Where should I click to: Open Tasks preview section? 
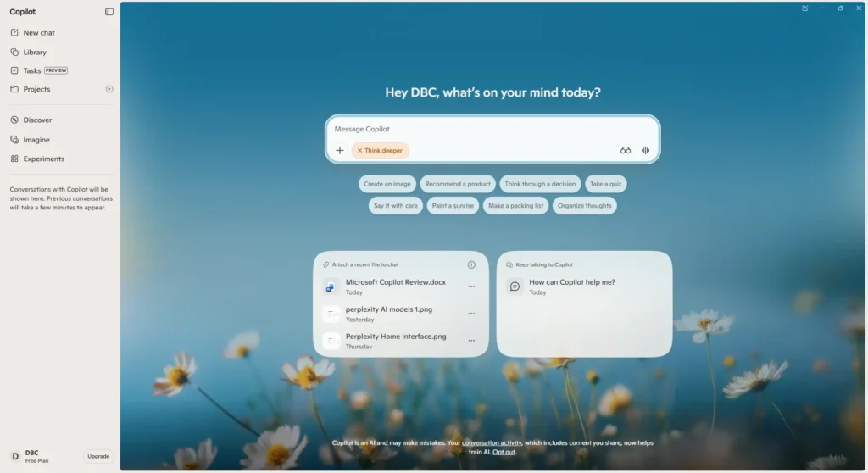tap(39, 70)
